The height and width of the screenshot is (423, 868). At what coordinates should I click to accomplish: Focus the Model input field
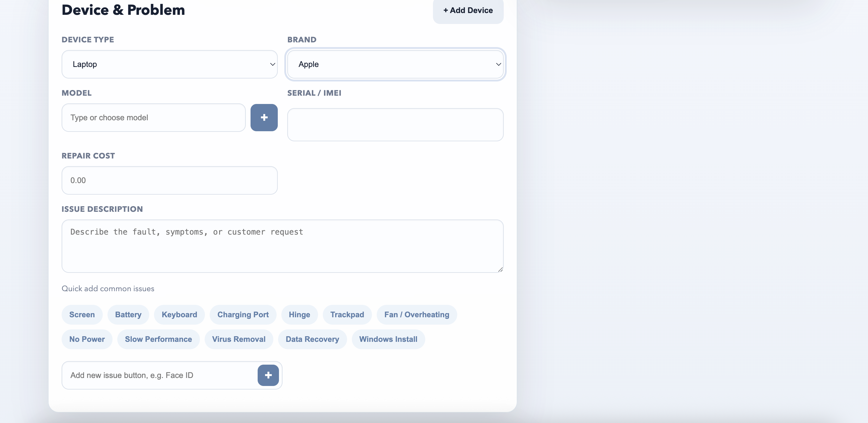[153, 117]
